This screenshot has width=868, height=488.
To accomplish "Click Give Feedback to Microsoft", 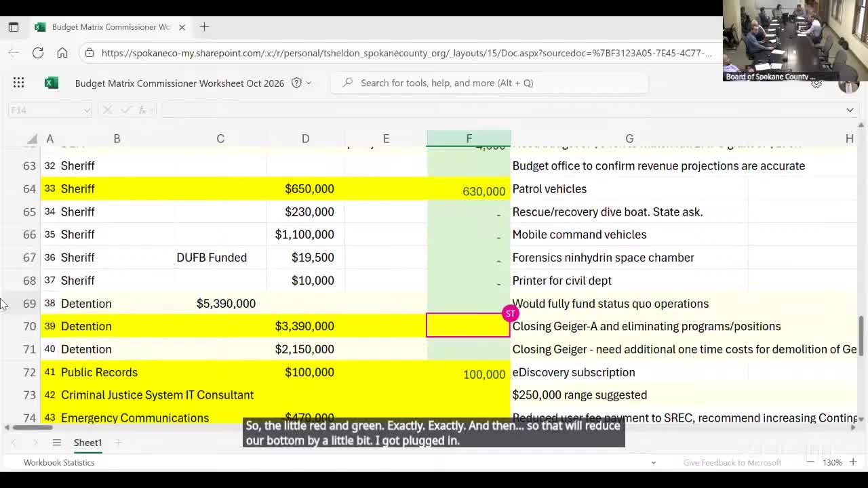I will tap(732, 462).
